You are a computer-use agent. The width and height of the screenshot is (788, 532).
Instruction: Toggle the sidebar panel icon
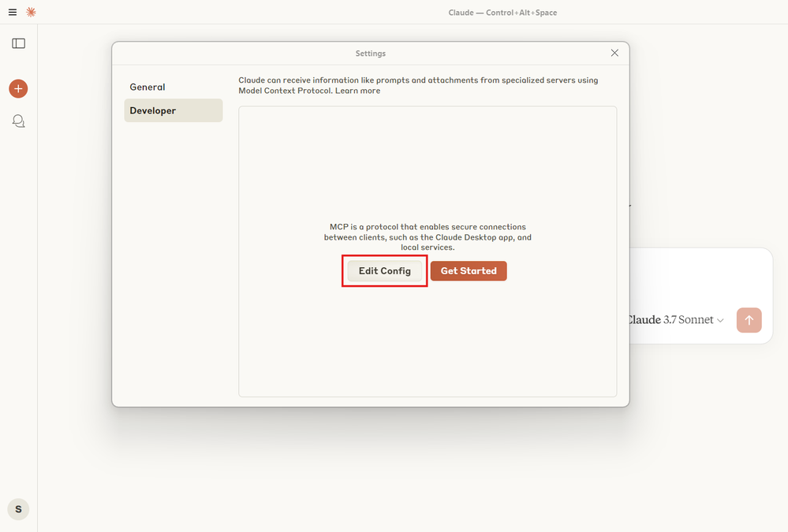point(19,43)
